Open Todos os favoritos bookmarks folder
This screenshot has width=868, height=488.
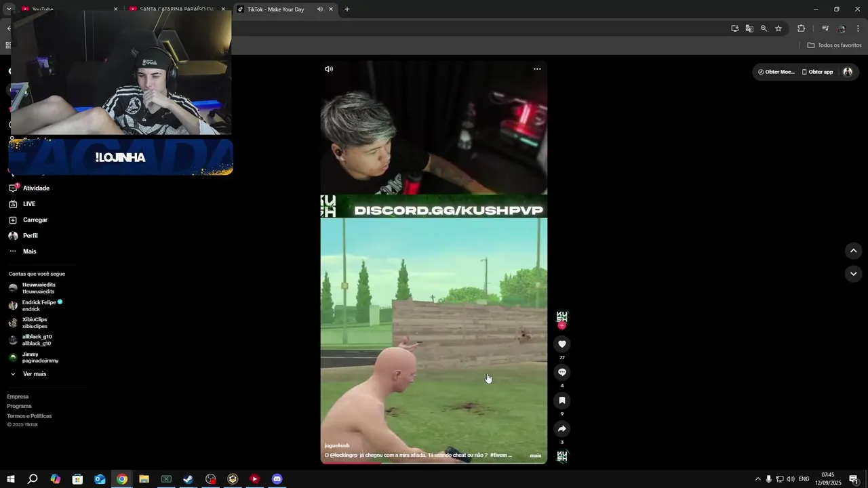(x=834, y=45)
